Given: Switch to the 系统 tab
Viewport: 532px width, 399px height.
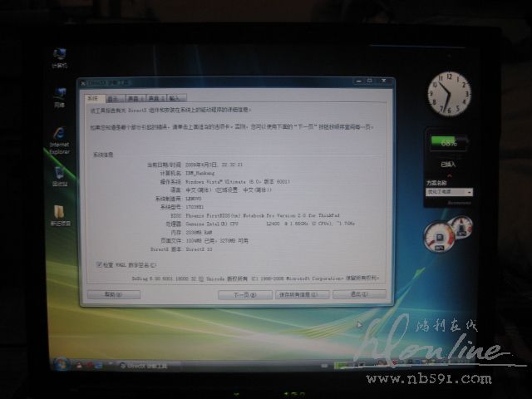Looking at the screenshot, I should (94, 98).
